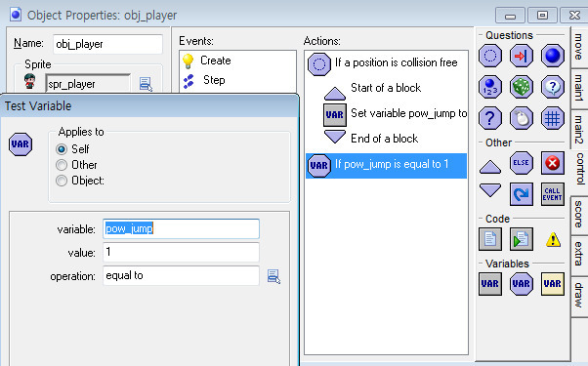Select the Repeat action icon

coord(522,194)
